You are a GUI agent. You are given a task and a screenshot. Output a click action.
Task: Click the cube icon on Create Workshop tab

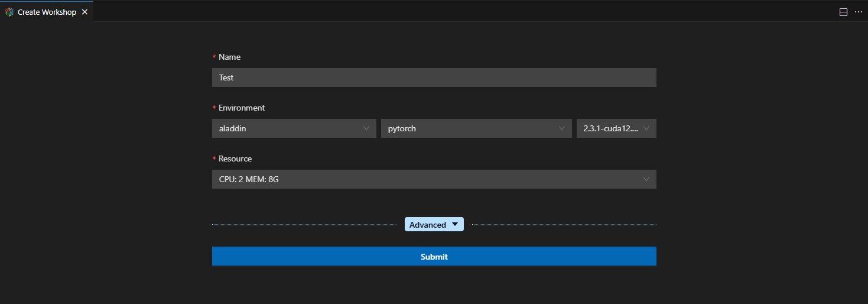[9, 12]
